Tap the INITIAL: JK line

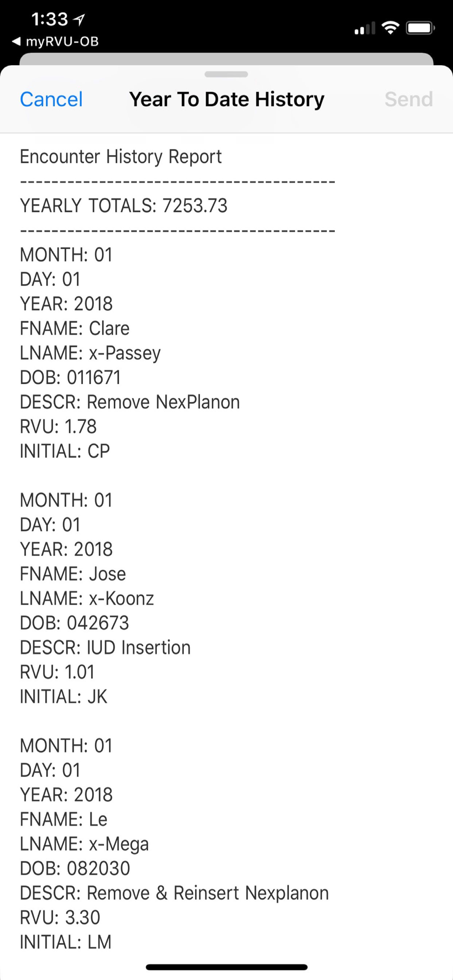click(x=63, y=696)
